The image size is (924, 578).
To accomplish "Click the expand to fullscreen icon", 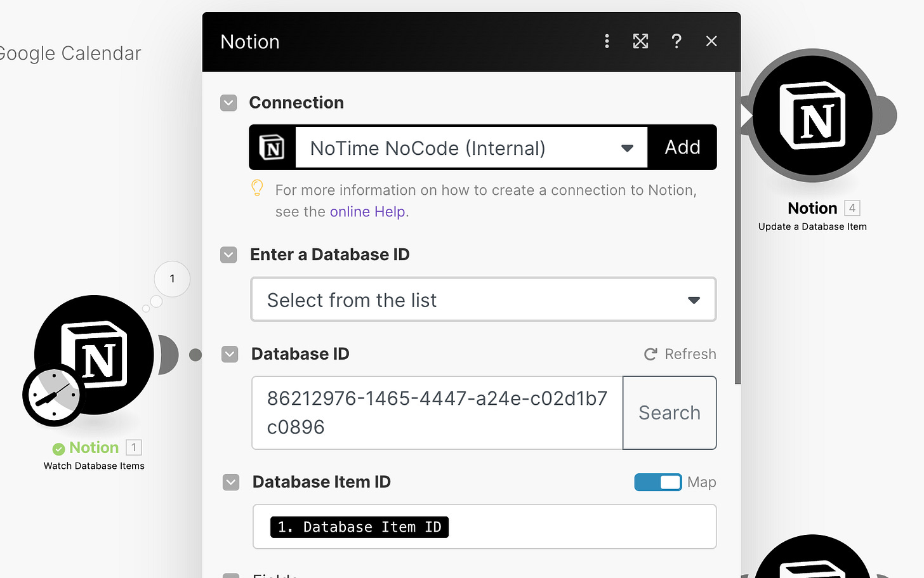I will point(640,41).
